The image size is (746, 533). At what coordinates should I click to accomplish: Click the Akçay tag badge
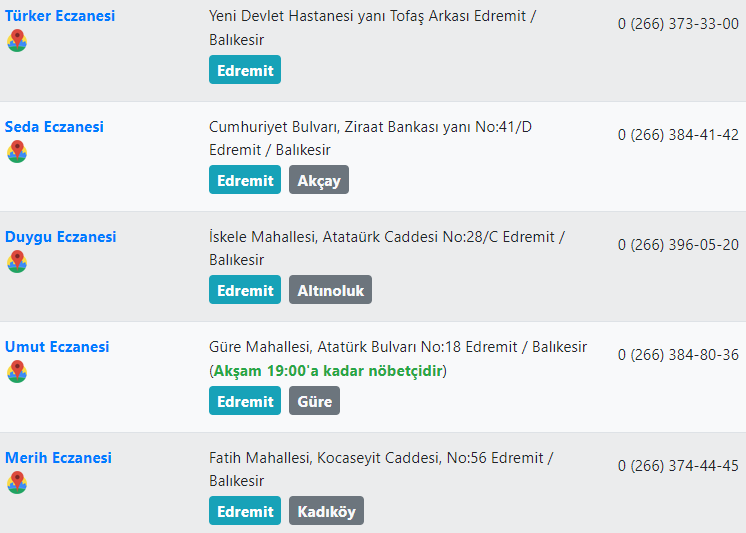(x=319, y=180)
